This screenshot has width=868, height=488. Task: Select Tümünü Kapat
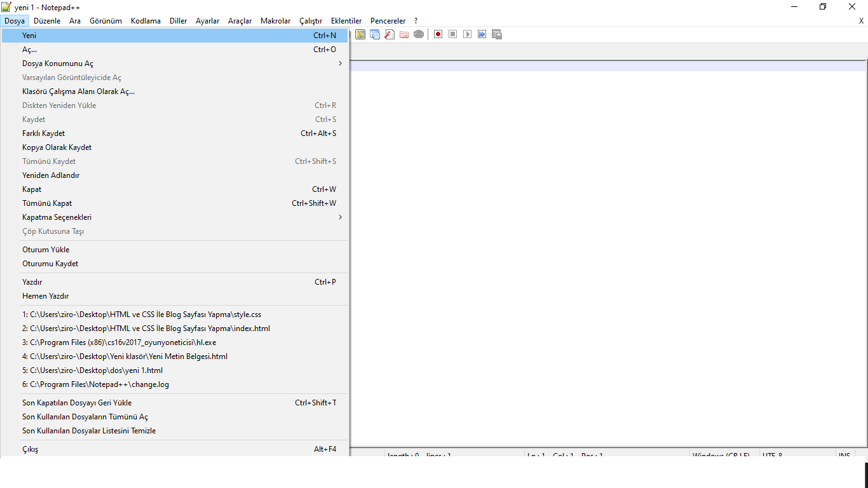(x=175, y=203)
